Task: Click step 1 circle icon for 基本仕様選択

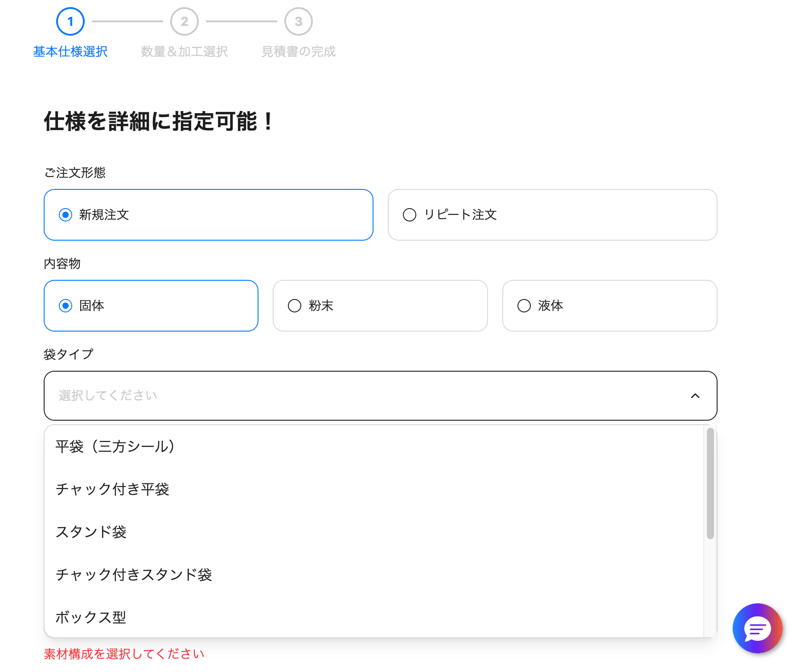Action: [x=70, y=20]
